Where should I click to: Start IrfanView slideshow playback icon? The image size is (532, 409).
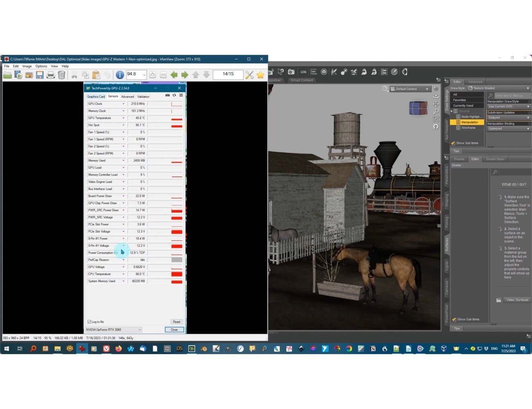coord(18,74)
